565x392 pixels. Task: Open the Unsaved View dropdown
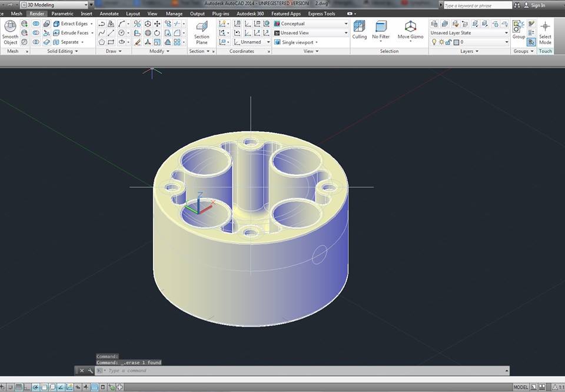311,33
